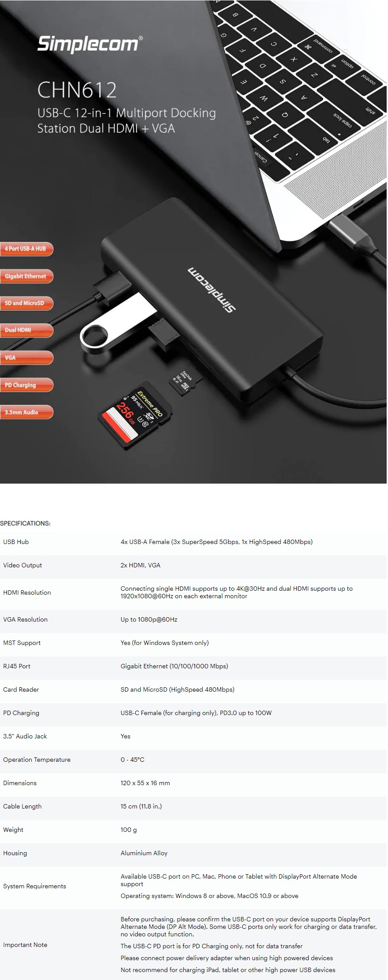
Task: Select the 3.5mm Audio badge
Action: [26, 412]
